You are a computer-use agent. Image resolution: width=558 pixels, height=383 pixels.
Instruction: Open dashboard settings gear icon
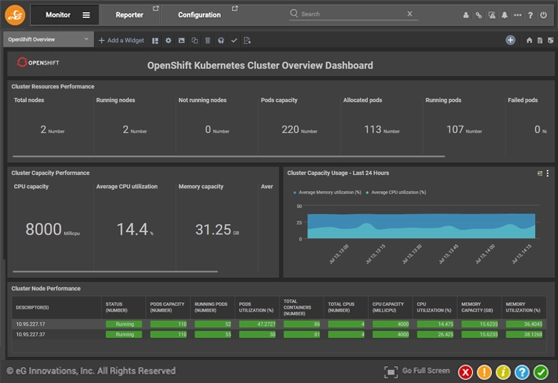click(x=168, y=41)
